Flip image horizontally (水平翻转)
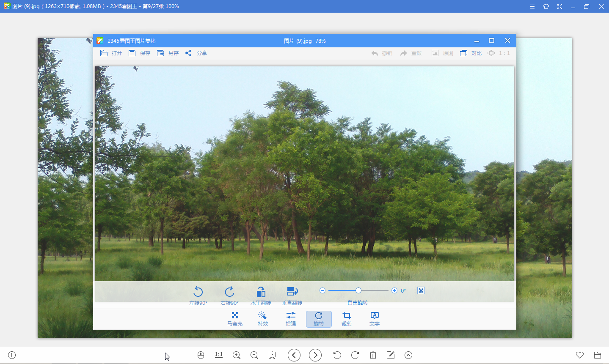The height and width of the screenshot is (364, 609). 261,295
